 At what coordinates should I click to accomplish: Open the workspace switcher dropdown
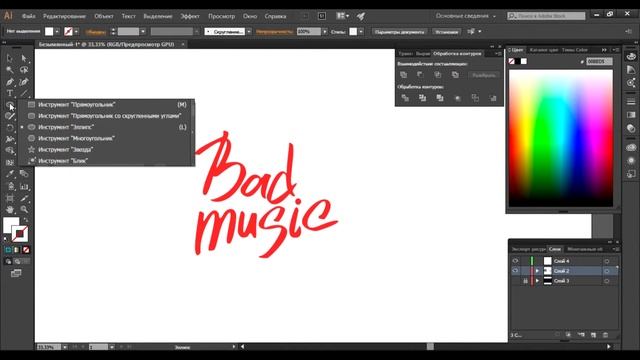[x=466, y=16]
